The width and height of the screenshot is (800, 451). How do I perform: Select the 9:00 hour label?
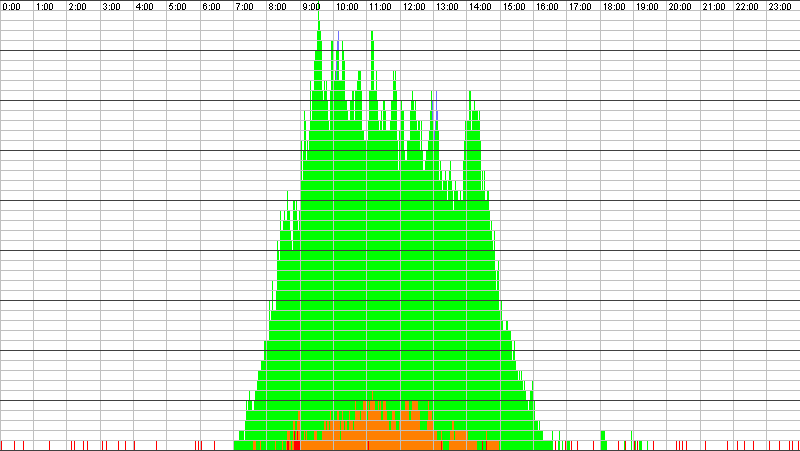point(311,7)
